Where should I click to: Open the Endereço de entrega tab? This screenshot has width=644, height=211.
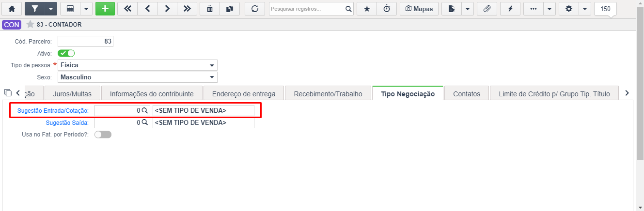click(x=244, y=94)
